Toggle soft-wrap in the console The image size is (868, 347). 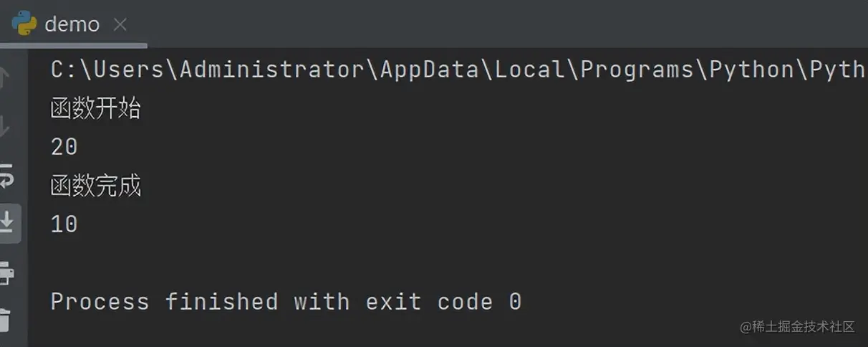(6, 175)
